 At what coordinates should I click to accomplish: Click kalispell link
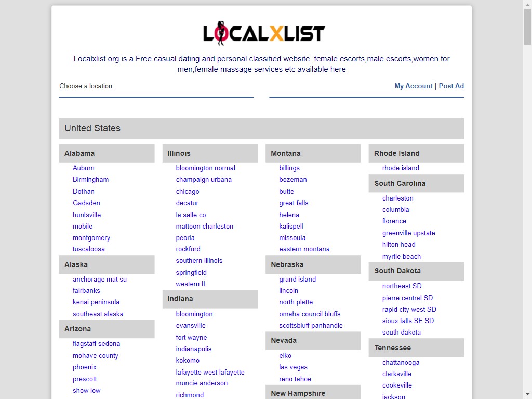(291, 227)
